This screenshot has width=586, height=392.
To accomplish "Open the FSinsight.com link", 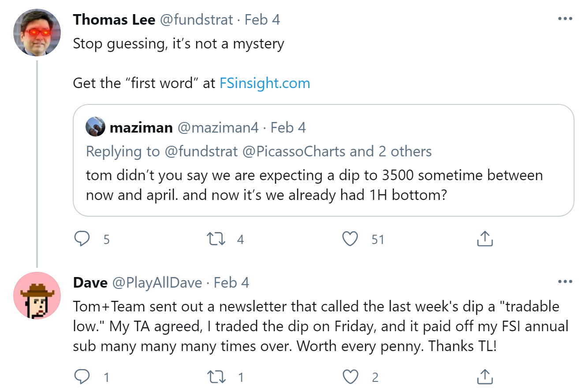I will (x=265, y=83).
